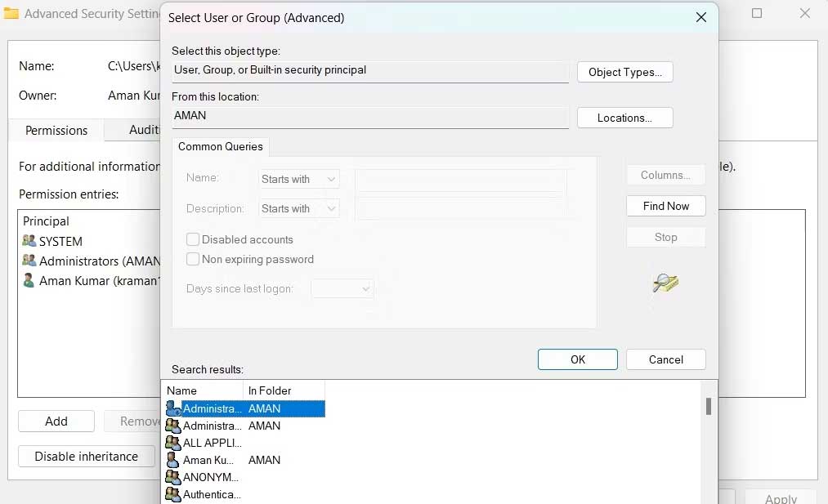
Task: Expand the Days since last logon dropdown
Action: click(342, 288)
